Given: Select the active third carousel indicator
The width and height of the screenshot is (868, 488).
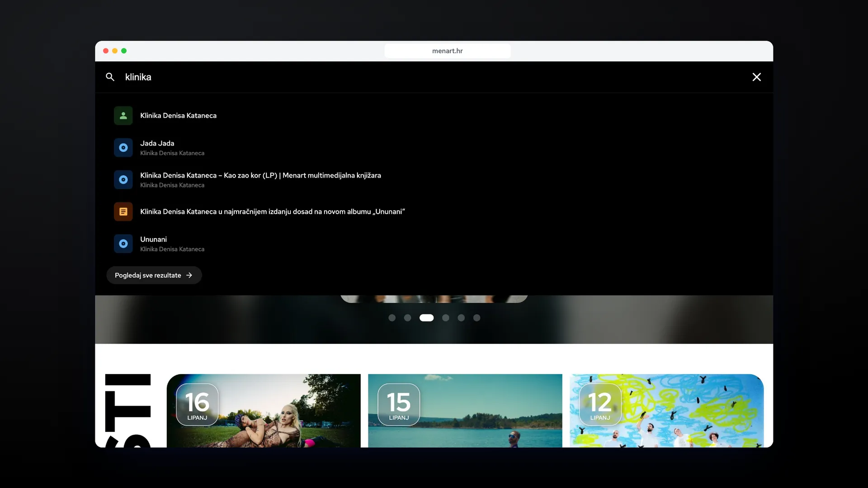Looking at the screenshot, I should tap(426, 318).
